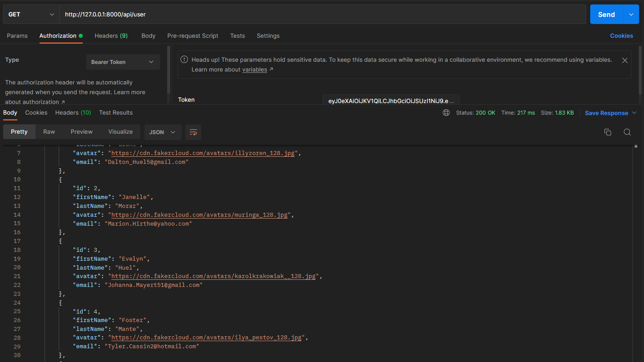The image size is (644, 362).
Task: Open the GET request method dropdown
Action: [30, 14]
